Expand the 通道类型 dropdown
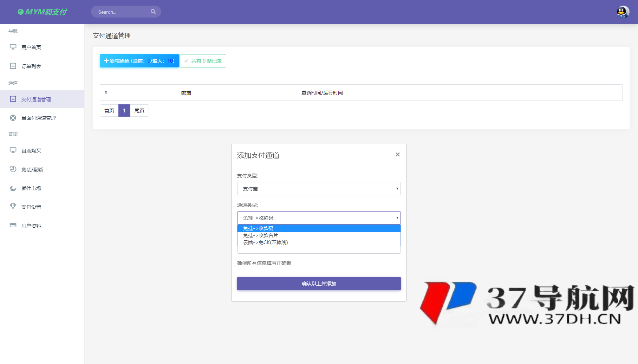The image size is (638, 364). click(x=318, y=217)
